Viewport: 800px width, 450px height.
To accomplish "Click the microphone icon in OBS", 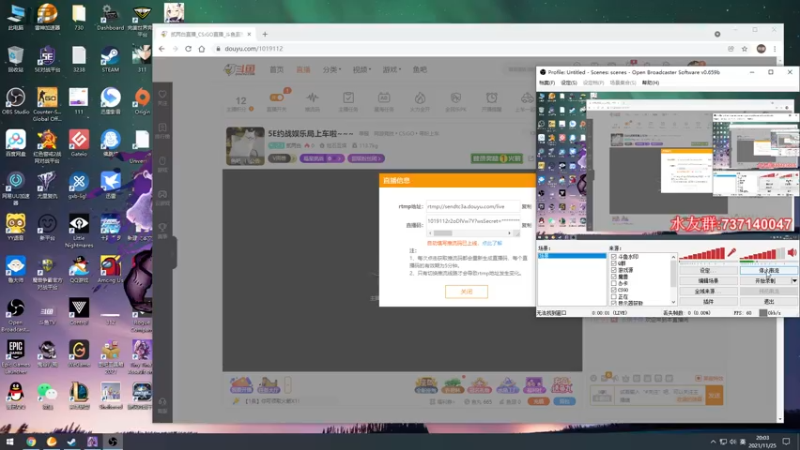I will (x=732, y=253).
